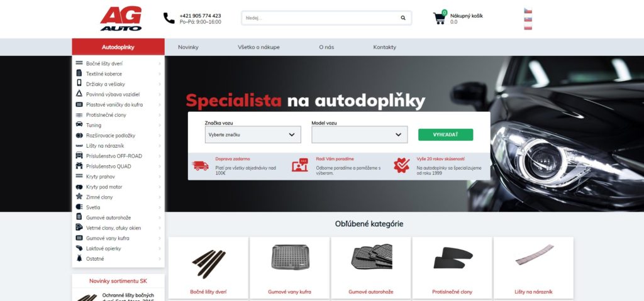Click the Tuning car icon in sidebar

click(x=79, y=125)
